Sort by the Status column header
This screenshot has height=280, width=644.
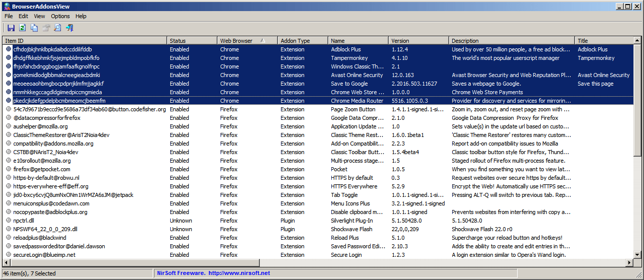192,41
